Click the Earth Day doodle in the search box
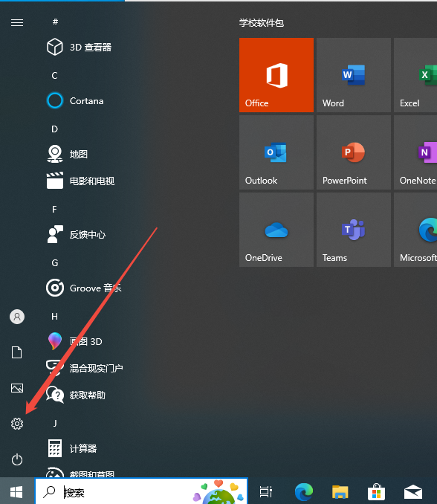This screenshot has width=437, height=504. tap(219, 492)
